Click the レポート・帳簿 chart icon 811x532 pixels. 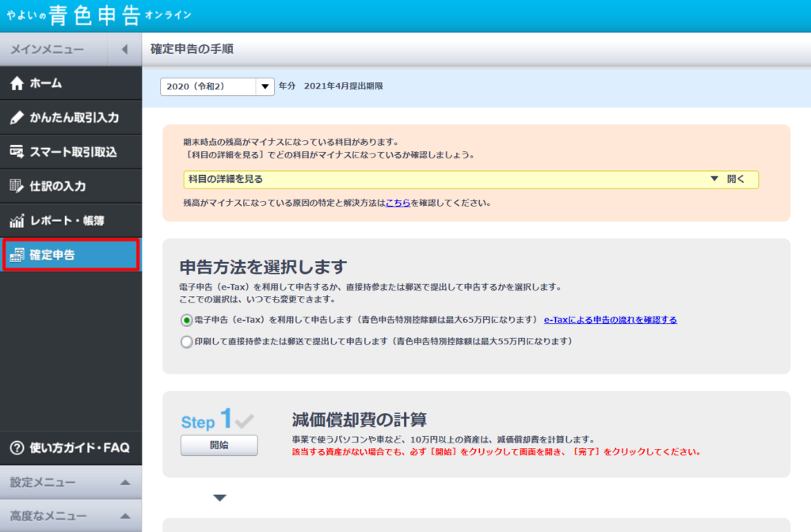[x=17, y=221]
